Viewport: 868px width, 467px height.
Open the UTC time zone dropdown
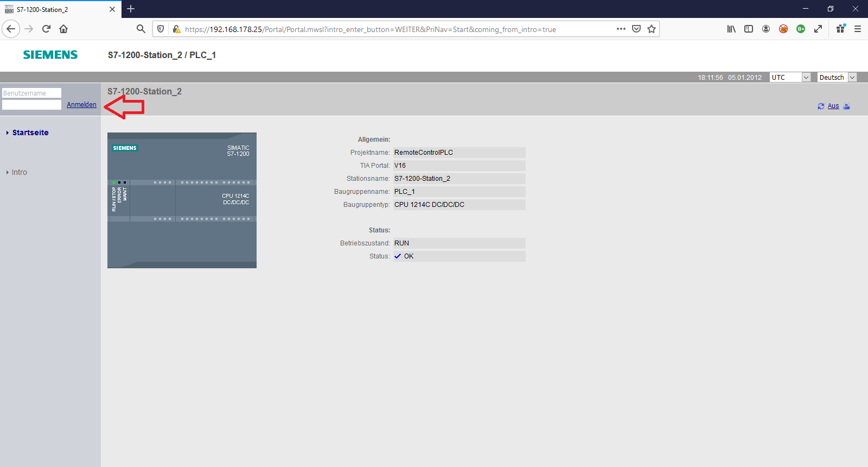790,77
